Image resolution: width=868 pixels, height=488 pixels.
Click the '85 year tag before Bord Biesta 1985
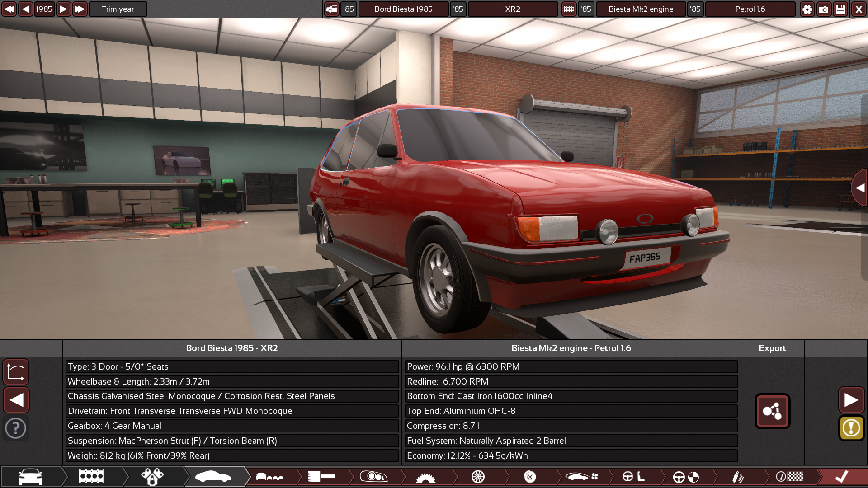click(349, 9)
